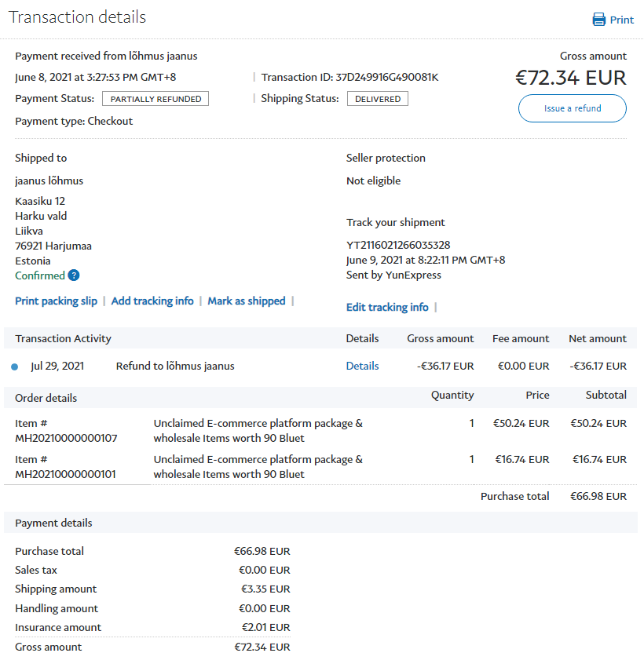Click the Transaction details page heading
Viewport: 644px width, 653px height.
[77, 17]
